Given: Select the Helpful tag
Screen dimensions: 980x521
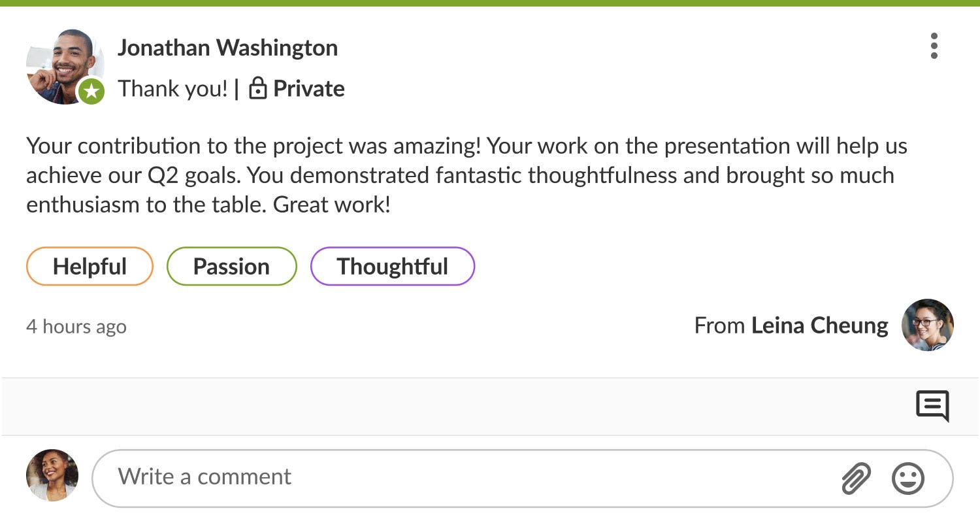Looking at the screenshot, I should [x=90, y=267].
